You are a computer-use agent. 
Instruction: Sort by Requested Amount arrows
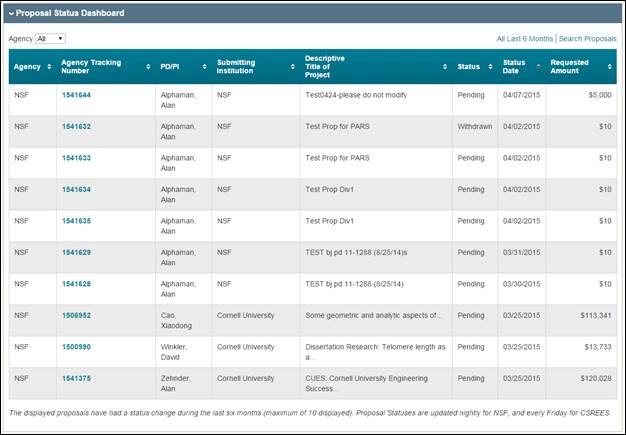[609, 67]
